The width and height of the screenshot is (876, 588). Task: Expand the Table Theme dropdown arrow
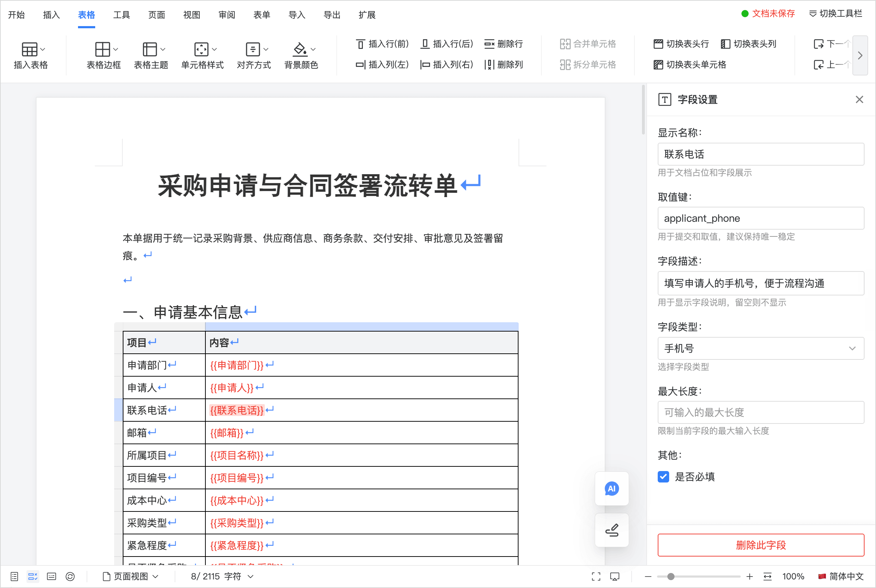163,49
